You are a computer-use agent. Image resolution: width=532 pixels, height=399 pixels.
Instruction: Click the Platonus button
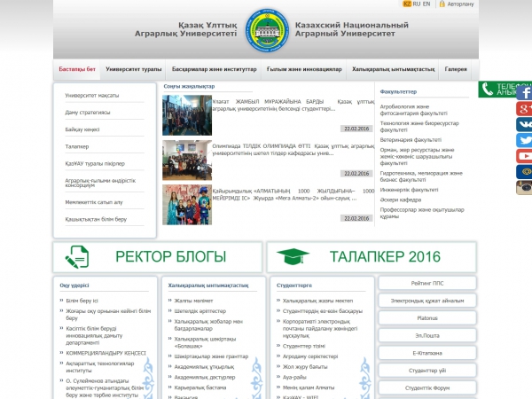coord(427,318)
